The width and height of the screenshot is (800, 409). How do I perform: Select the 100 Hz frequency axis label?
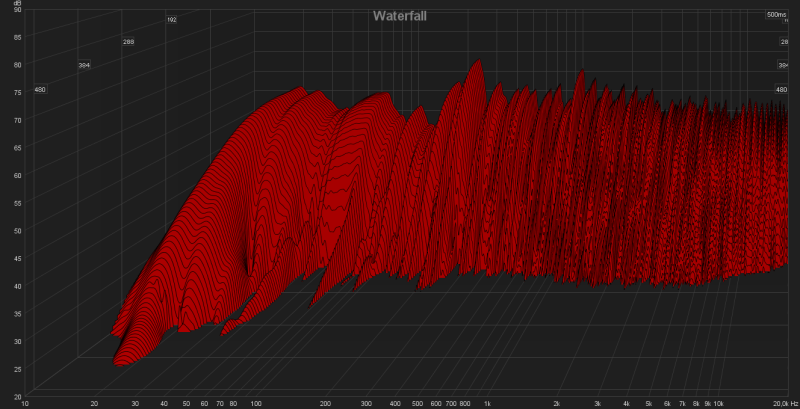click(x=256, y=404)
